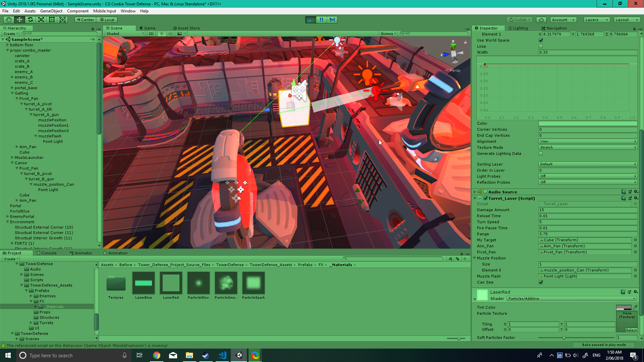The width and height of the screenshot is (644, 362).
Task: Activate the Rotate tool
Action: [30, 19]
